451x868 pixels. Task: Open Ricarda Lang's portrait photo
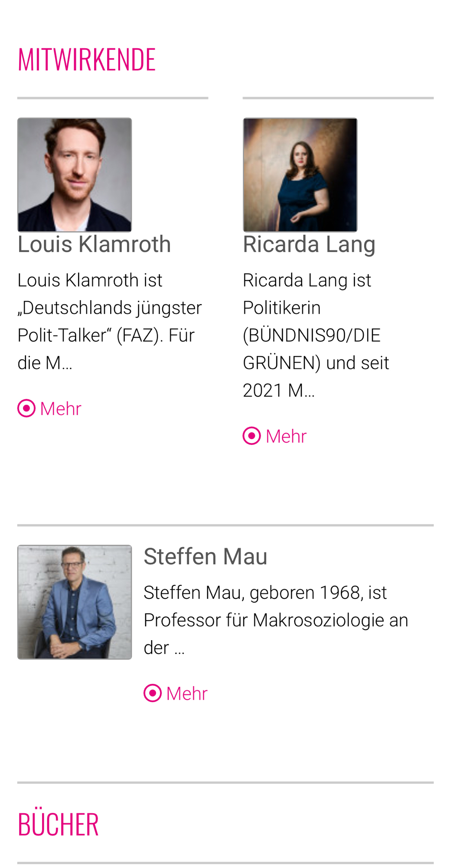coord(300,175)
